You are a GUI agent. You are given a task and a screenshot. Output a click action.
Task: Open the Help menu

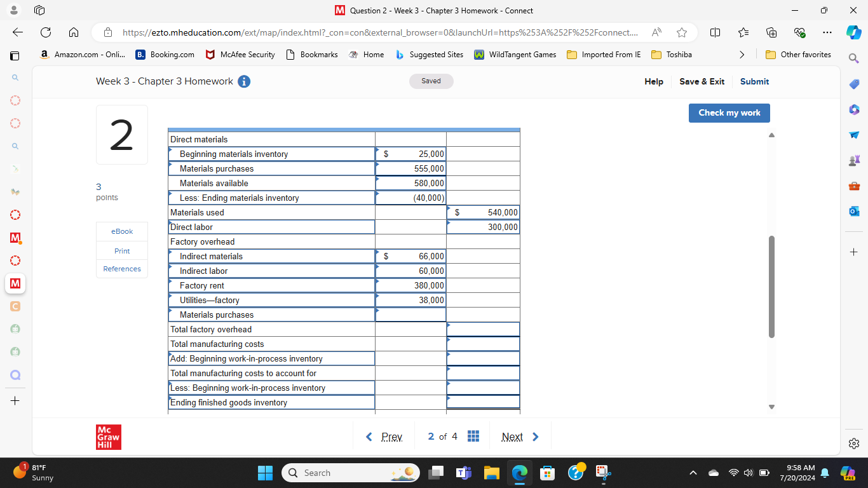tap(654, 81)
